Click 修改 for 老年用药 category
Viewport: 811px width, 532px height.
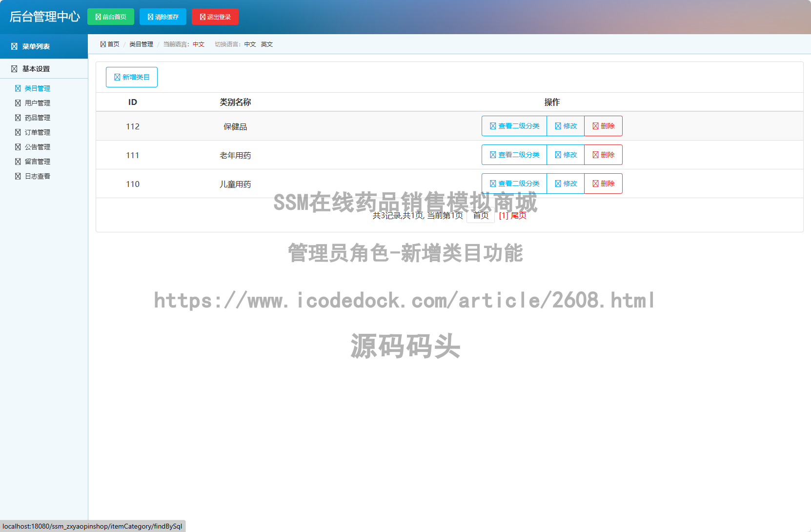tap(566, 155)
